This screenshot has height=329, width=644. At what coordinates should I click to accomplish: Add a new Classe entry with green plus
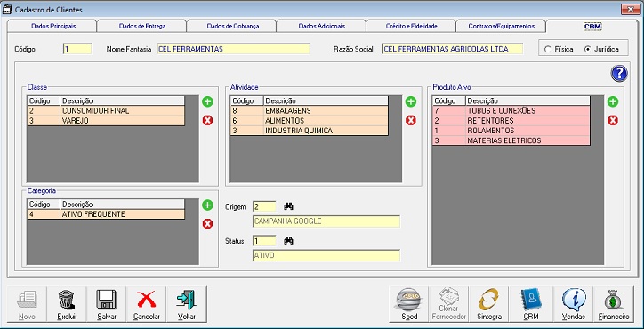207,101
